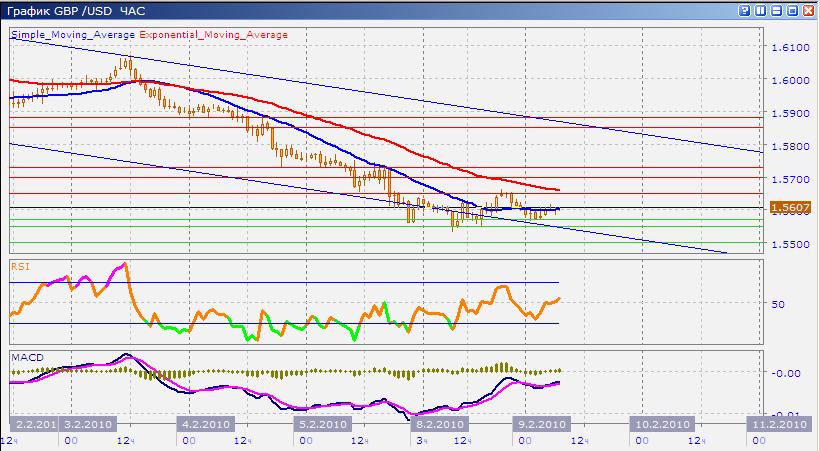Click the help question mark icon
820x451 pixels.
[x=744, y=10]
